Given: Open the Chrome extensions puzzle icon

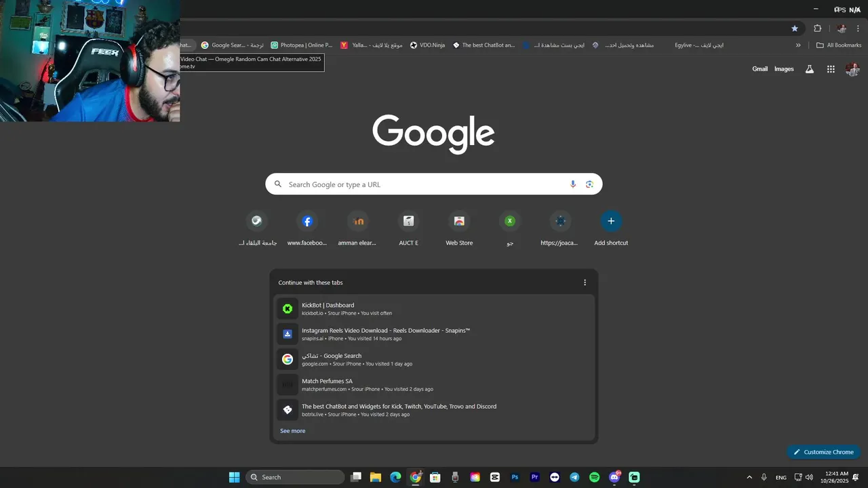Looking at the screenshot, I should coord(817,28).
